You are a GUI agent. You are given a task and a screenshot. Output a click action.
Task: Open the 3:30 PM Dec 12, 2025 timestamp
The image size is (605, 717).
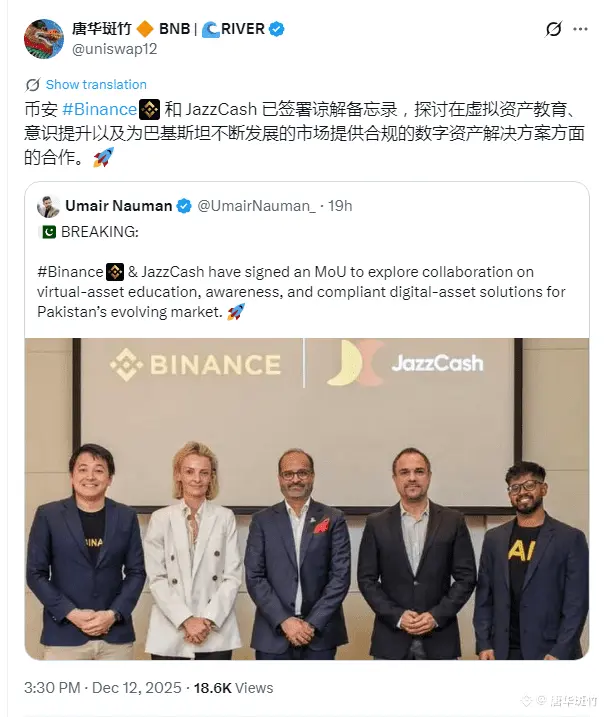103,688
